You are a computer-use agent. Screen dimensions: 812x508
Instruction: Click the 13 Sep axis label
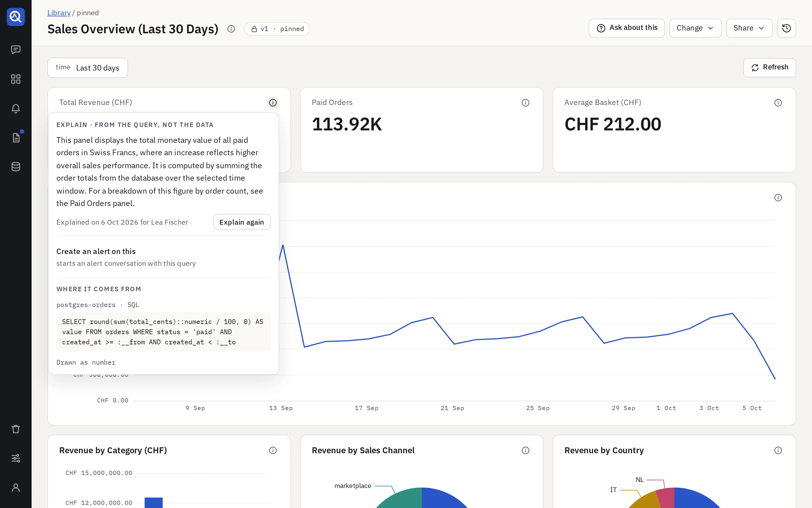[281, 408]
